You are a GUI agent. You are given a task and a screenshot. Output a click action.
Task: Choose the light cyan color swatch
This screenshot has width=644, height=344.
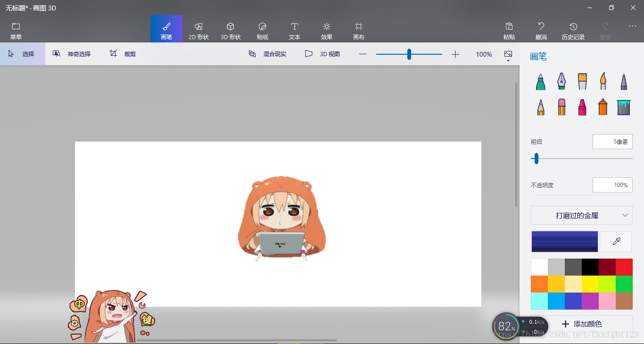click(539, 301)
